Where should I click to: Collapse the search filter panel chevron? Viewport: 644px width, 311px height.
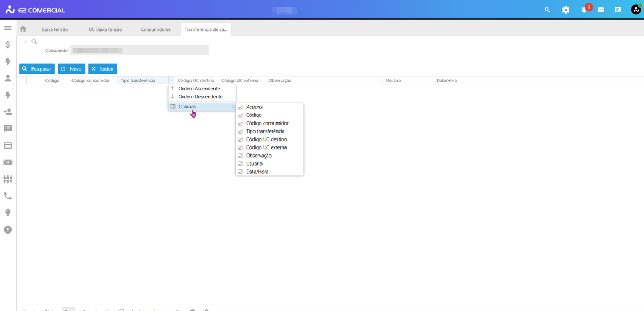click(x=26, y=41)
